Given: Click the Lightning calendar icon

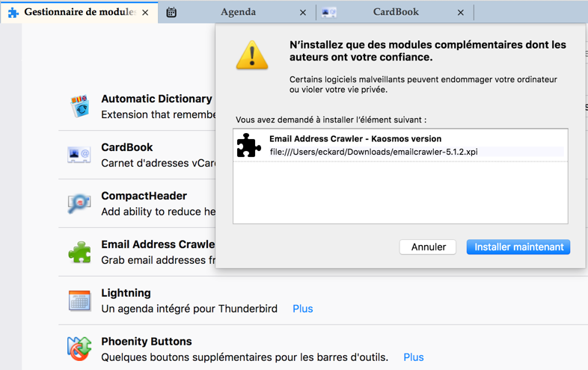Looking at the screenshot, I should 79,300.
